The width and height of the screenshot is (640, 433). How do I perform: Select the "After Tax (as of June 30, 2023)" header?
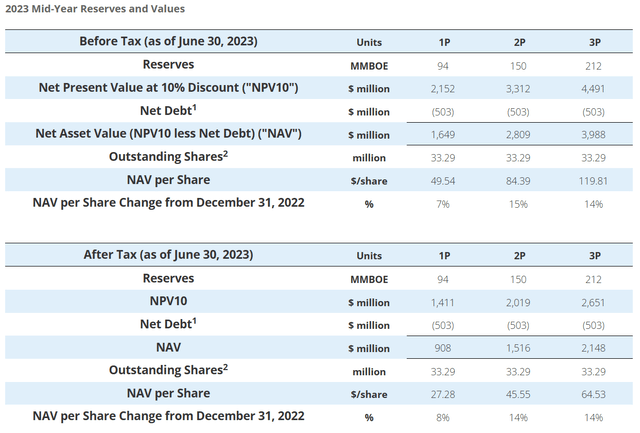point(173,254)
